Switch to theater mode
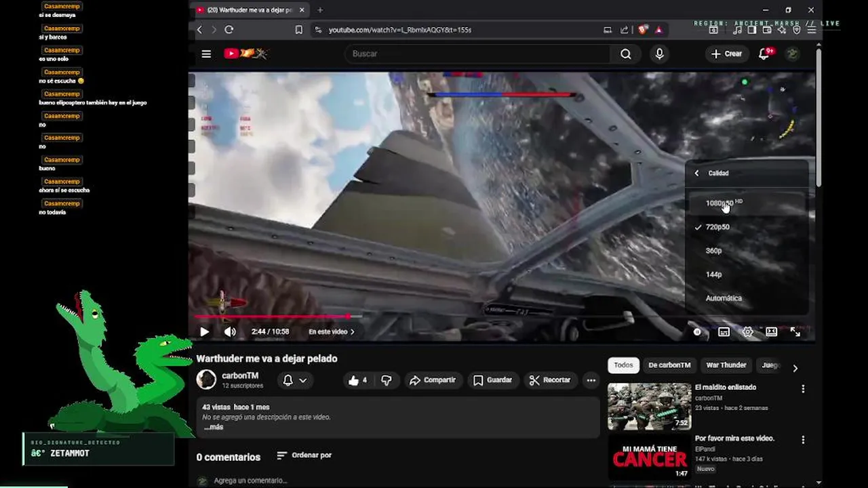Viewport: 868px width, 488px height. (772, 331)
